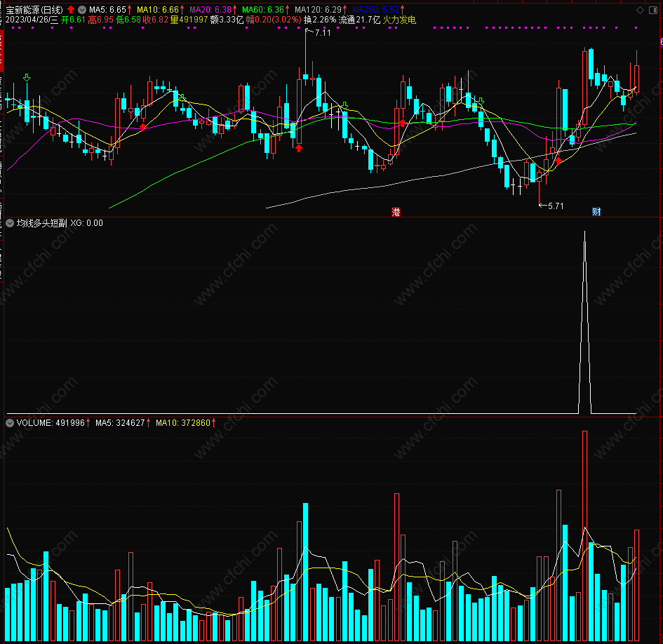The image size is (663, 644).
Task: Click the 开6.61 opening price
Action: [x=73, y=20]
